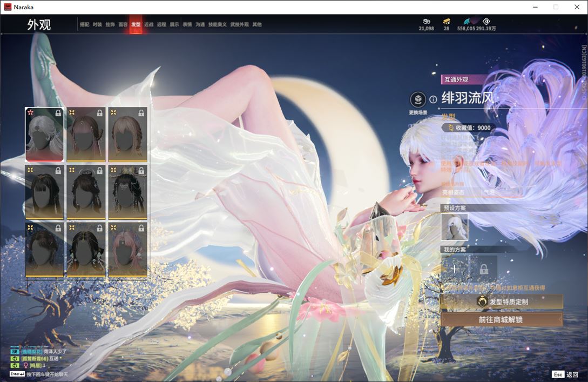
Task: Click the chat message mentioning 互送
Action: [35, 358]
